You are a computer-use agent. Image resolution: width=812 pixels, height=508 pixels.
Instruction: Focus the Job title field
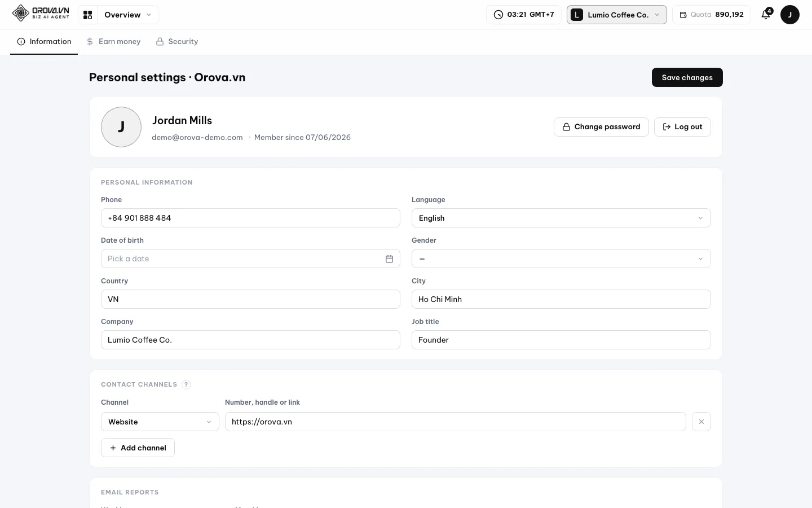[561, 340]
